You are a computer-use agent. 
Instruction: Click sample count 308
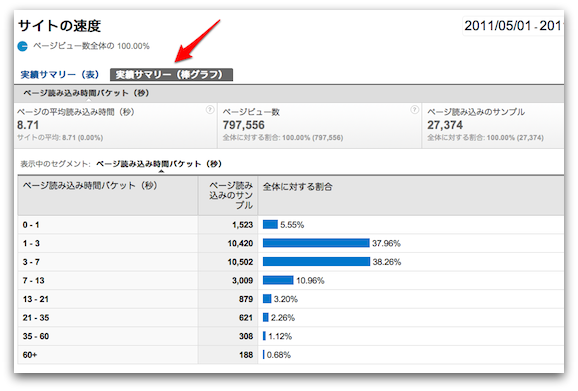[x=246, y=336]
